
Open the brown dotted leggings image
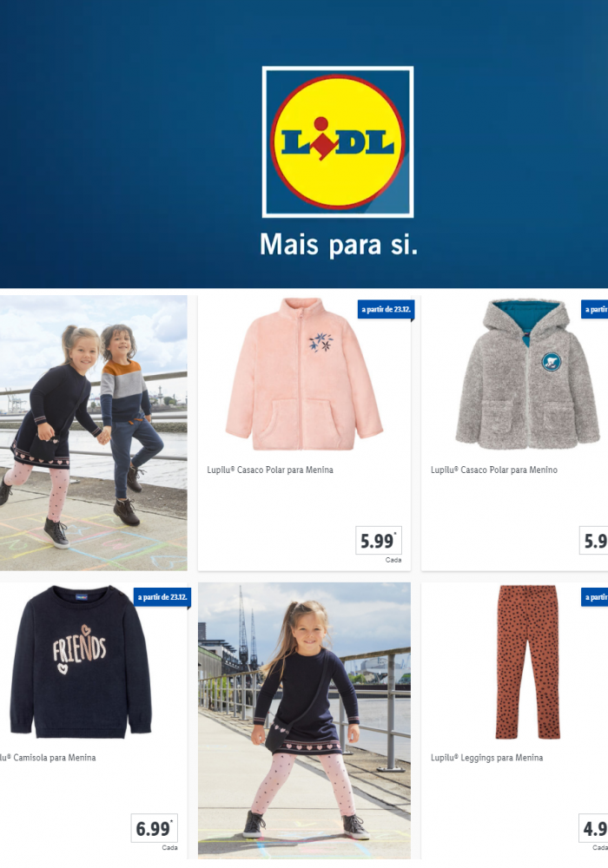click(528, 662)
